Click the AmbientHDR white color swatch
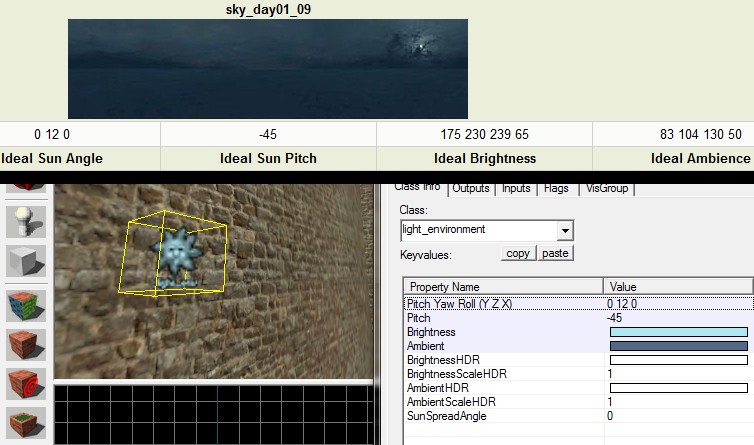754x445 pixels. click(679, 388)
